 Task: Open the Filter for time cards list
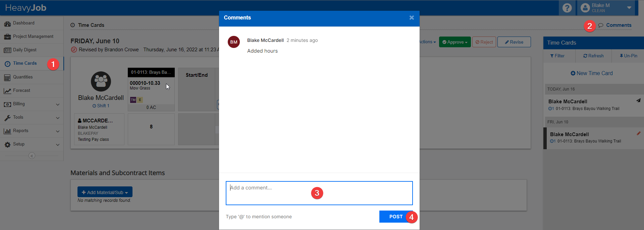pos(557,56)
